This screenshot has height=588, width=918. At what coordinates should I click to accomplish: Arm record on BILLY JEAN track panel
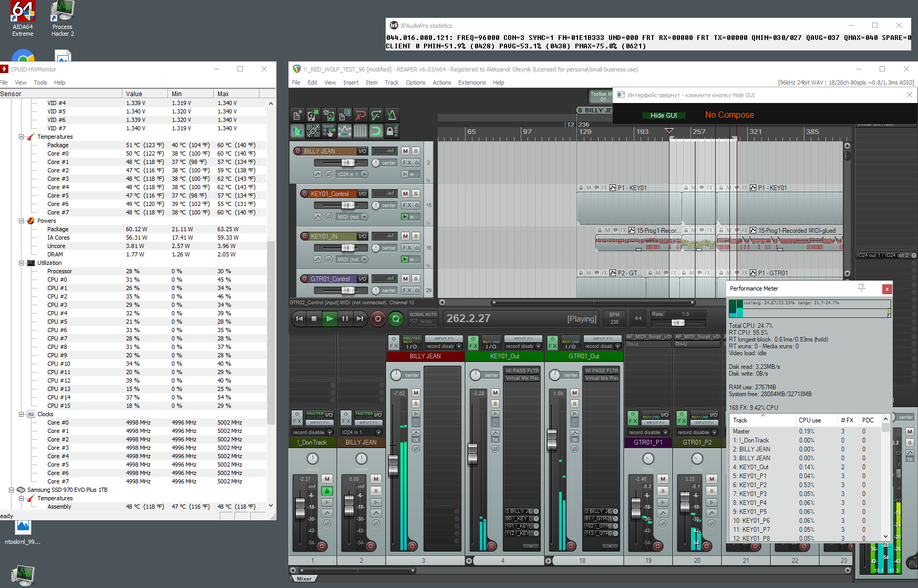pyautogui.click(x=297, y=151)
